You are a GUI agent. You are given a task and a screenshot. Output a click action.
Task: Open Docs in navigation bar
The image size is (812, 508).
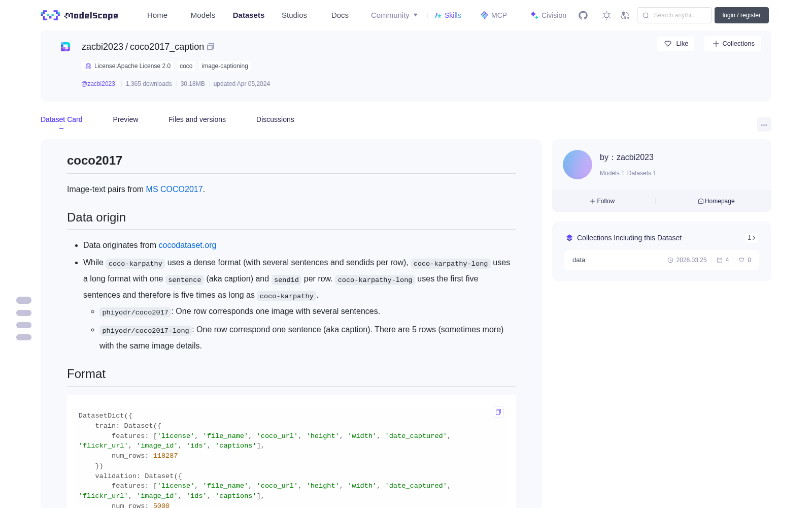[x=340, y=15]
